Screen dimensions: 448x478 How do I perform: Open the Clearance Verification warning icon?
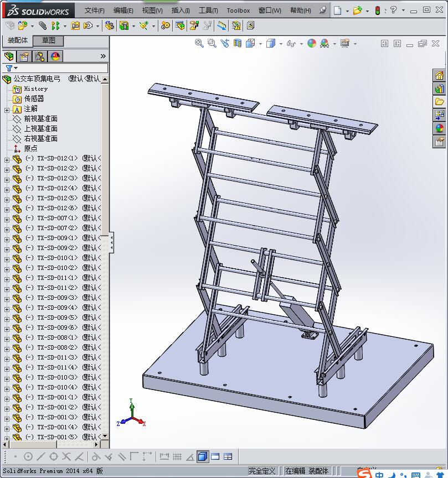click(236, 25)
